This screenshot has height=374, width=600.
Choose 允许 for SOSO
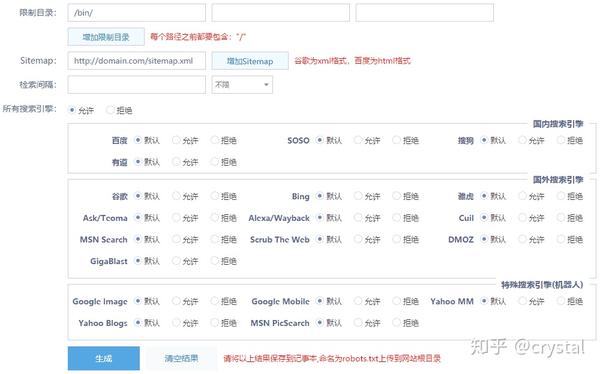[358, 140]
